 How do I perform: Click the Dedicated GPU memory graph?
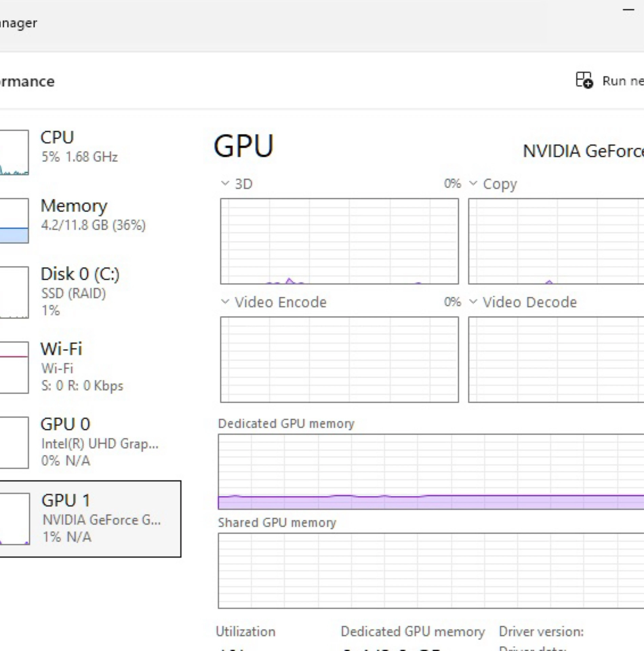coord(431,472)
